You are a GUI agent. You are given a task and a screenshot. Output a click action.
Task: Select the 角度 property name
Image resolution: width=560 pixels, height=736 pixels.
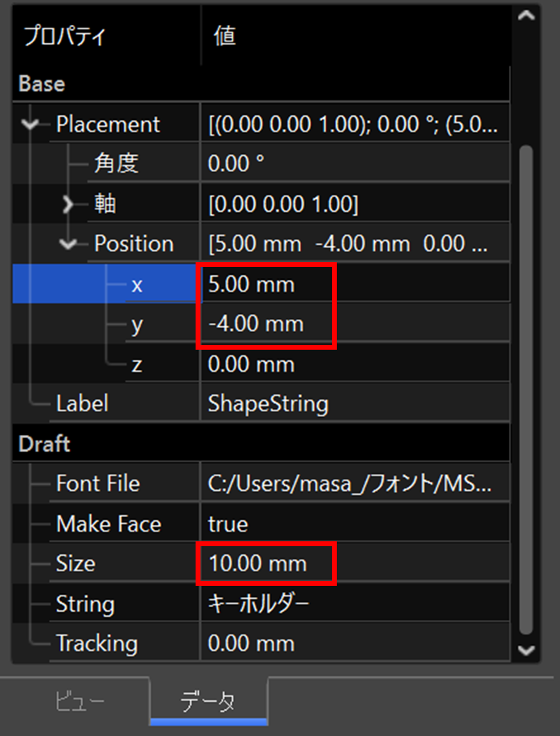click(116, 164)
